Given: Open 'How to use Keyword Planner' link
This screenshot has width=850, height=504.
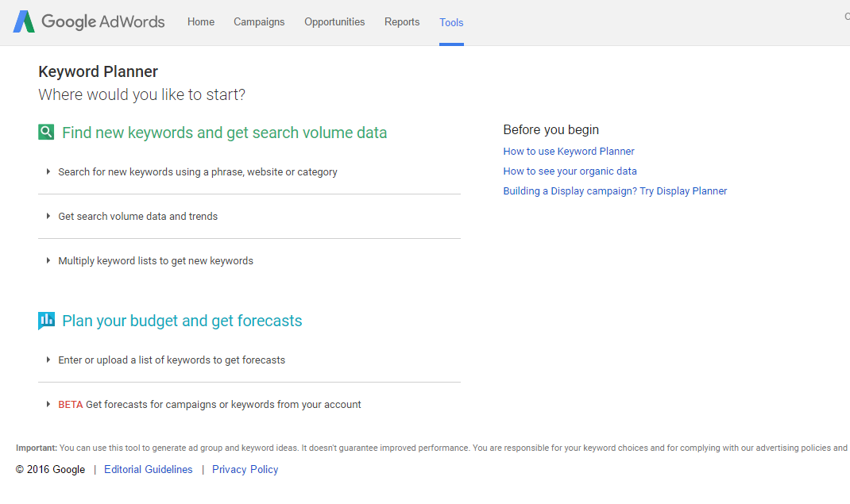Looking at the screenshot, I should [569, 151].
